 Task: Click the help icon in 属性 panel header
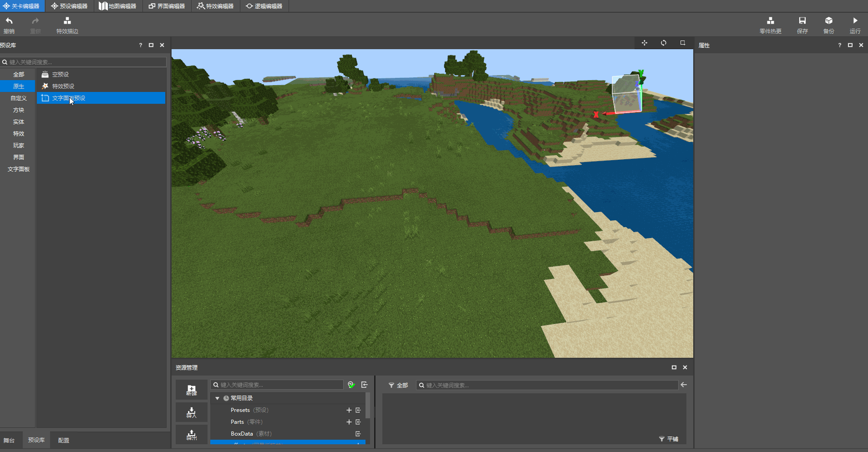(x=839, y=45)
